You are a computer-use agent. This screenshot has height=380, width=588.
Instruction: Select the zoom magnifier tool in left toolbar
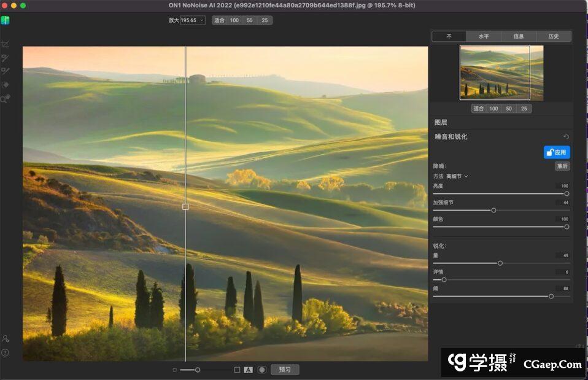coord(6,99)
